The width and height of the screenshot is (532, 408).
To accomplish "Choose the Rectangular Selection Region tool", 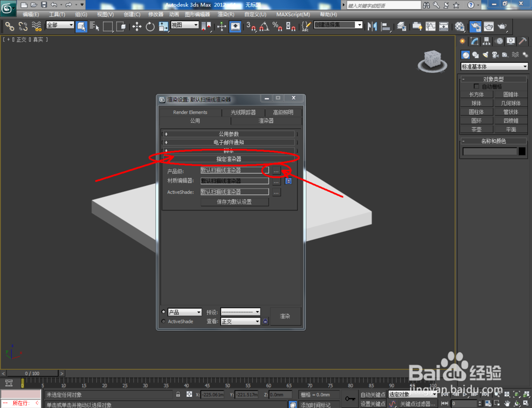I will click(x=108, y=26).
